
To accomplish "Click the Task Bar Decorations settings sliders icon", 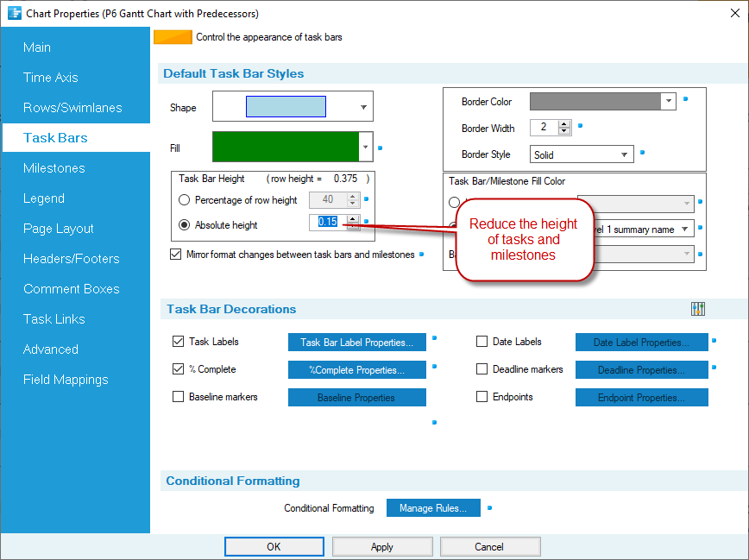I will tap(698, 309).
